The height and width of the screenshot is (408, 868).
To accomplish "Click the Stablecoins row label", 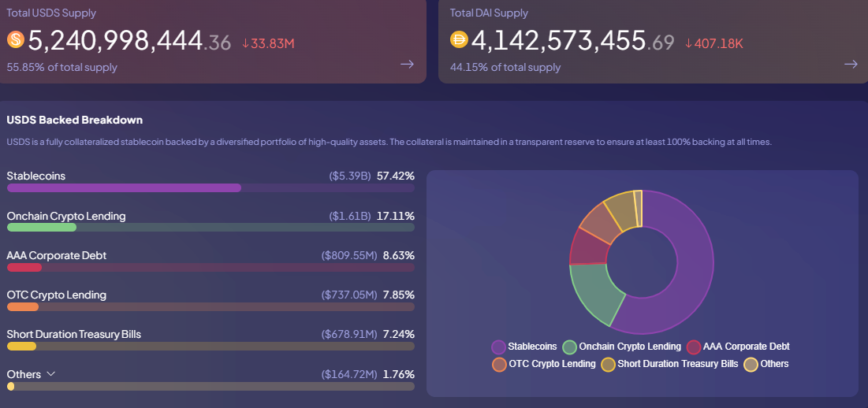I will pos(36,176).
